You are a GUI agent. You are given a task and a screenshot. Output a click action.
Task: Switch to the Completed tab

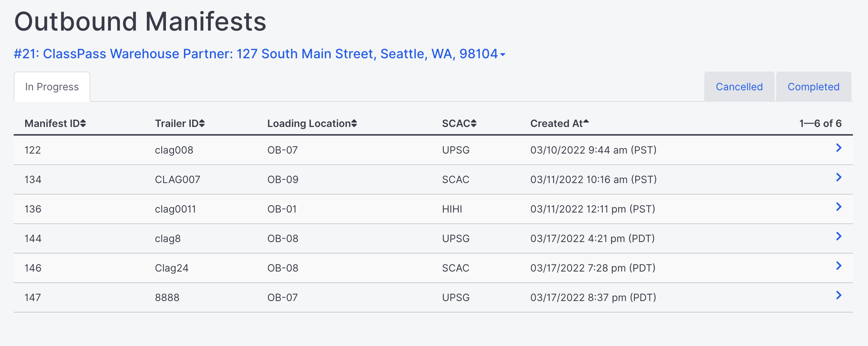(813, 87)
